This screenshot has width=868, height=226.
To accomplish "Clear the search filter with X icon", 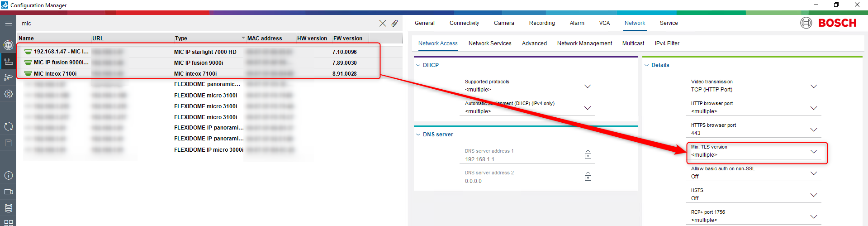I will (x=382, y=23).
